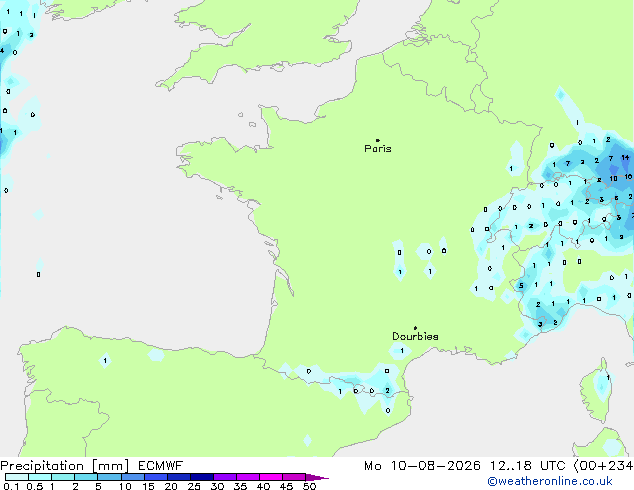This screenshot has height=490, width=634.
Task: Click the 5 precipitation value in southeast France
Action: coord(521,285)
